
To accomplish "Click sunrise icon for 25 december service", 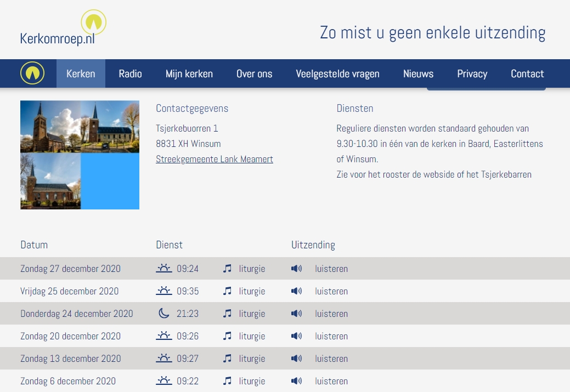I will [x=164, y=291].
